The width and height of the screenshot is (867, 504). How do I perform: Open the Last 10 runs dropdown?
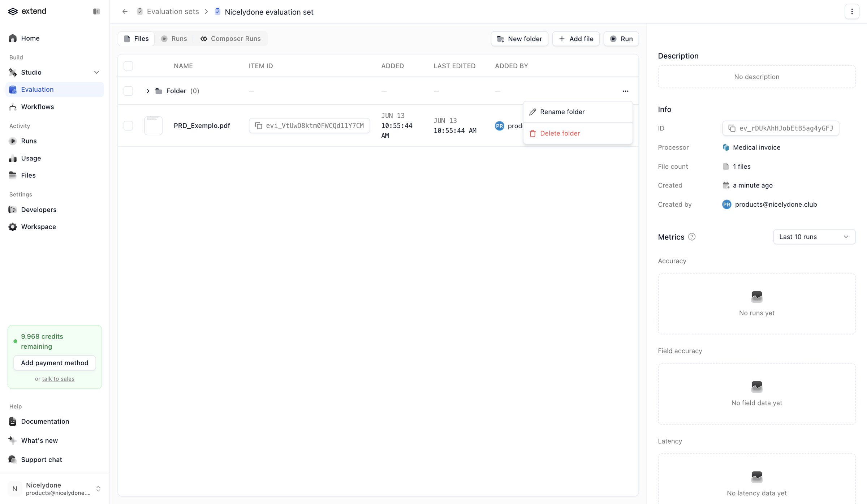point(814,237)
